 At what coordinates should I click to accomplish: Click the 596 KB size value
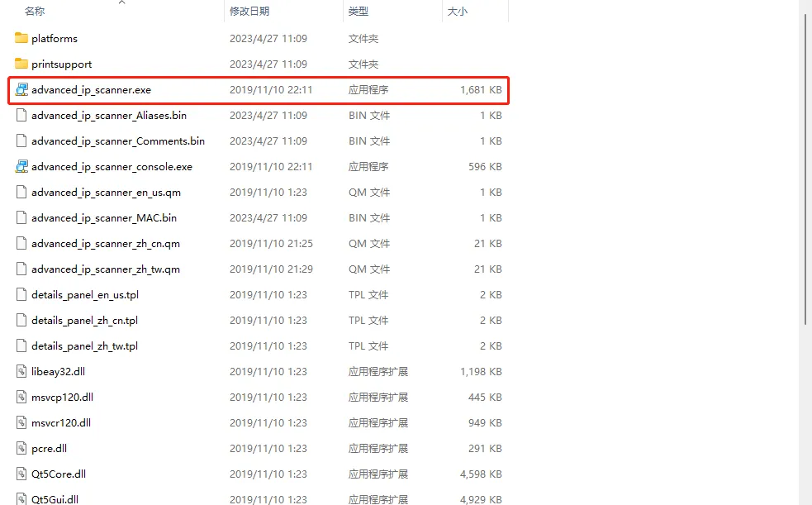point(485,167)
